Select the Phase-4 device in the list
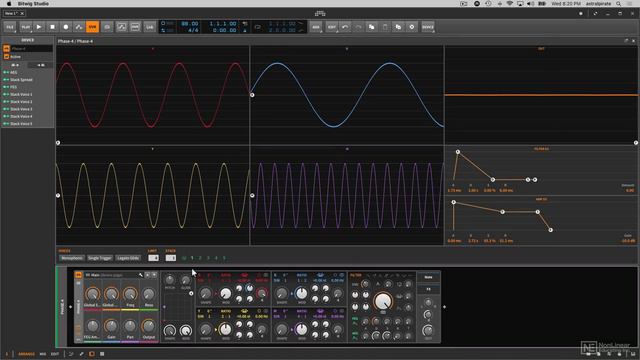Image resolution: width=640 pixels, height=360 pixels. coord(28,49)
